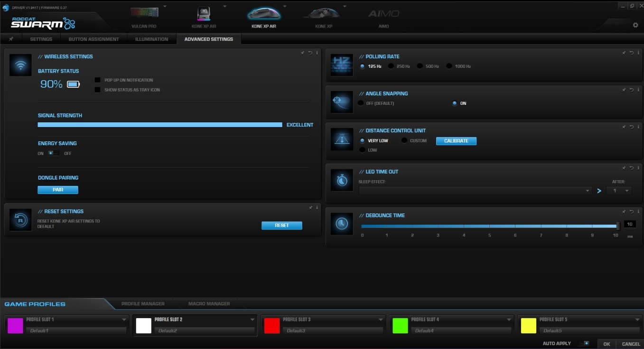
Task: Expand Profile Slot 4 dropdown arrow
Action: point(509,320)
